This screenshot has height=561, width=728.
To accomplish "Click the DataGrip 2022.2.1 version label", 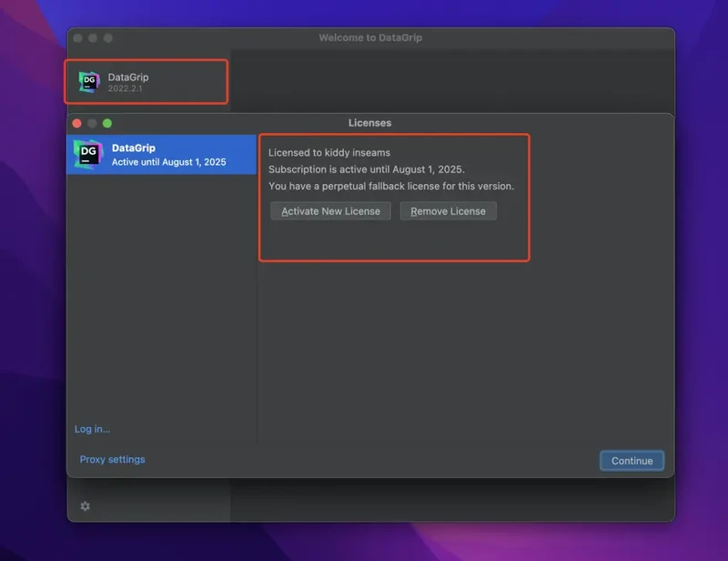I will (125, 88).
